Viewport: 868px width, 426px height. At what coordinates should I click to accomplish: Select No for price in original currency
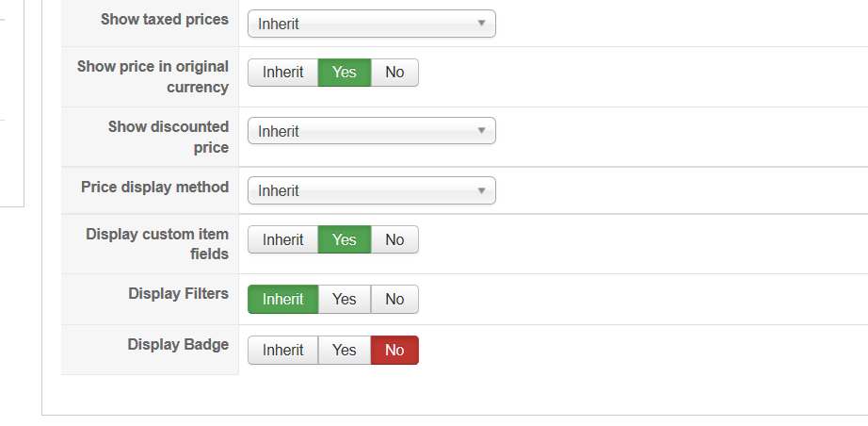coord(394,73)
